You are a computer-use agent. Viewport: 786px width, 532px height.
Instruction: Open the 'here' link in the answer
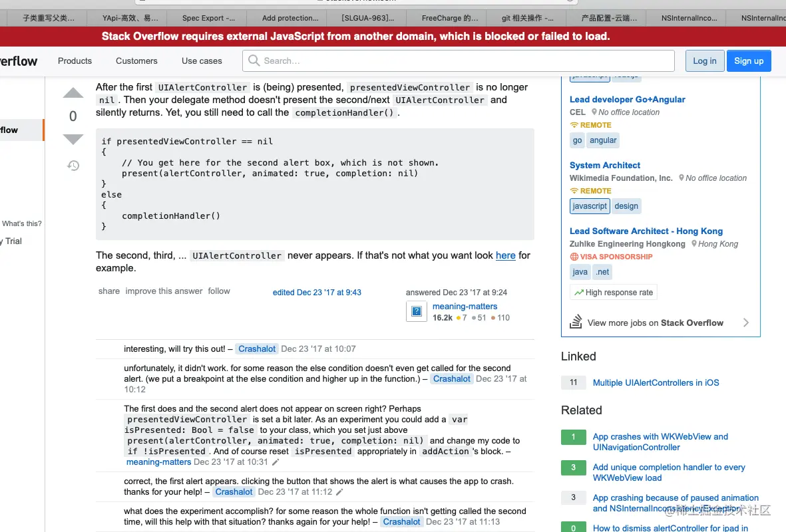click(505, 255)
